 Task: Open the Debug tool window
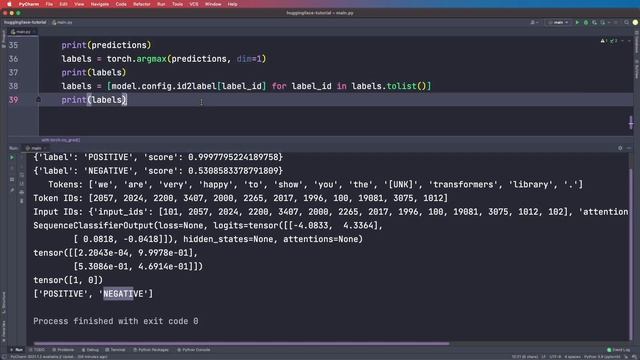pyautogui.click(x=90, y=350)
